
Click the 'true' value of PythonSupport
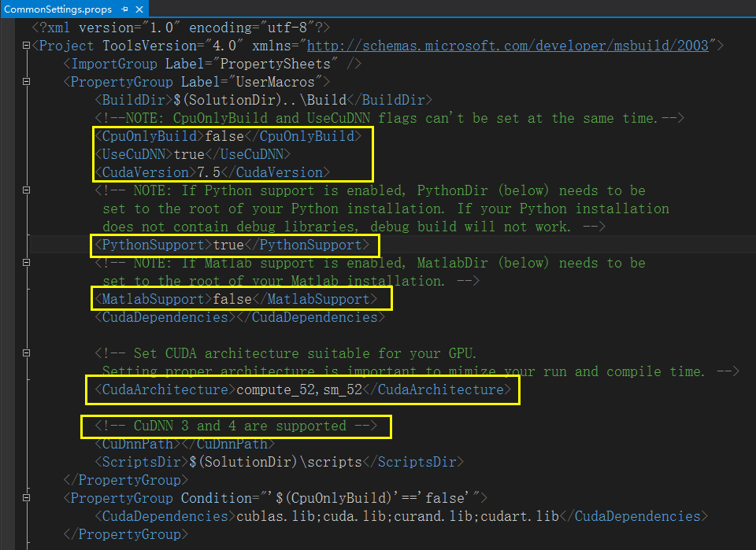(x=228, y=245)
